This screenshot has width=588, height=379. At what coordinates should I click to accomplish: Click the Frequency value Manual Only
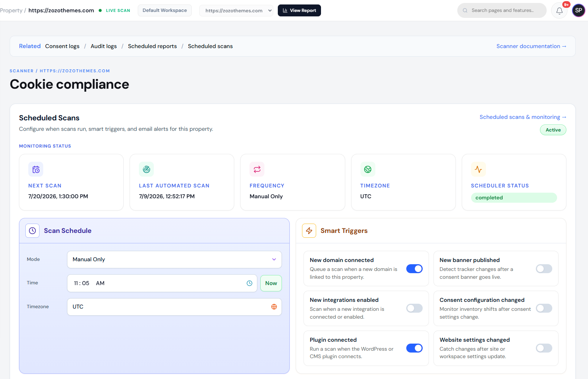(x=266, y=196)
